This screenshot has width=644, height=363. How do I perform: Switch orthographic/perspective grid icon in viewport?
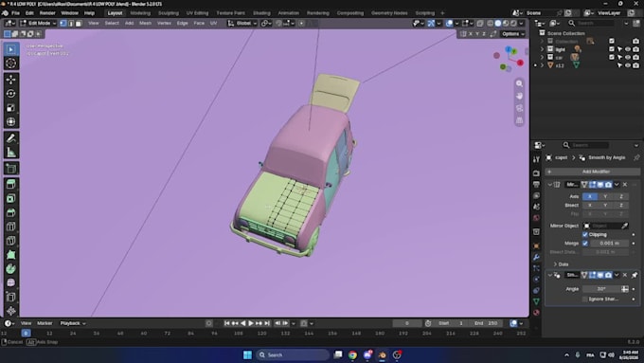[520, 120]
